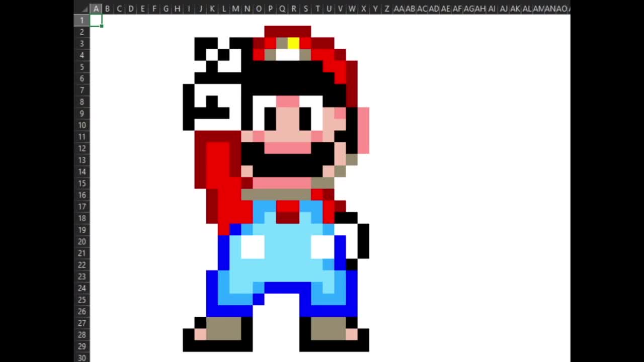The width and height of the screenshot is (644, 362).
Task: Select row 17 header
Action: (82, 206)
